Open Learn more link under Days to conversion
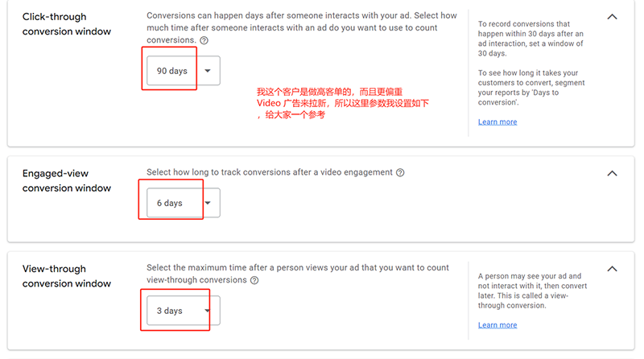Screen dimensions: 644x359 pos(497,122)
